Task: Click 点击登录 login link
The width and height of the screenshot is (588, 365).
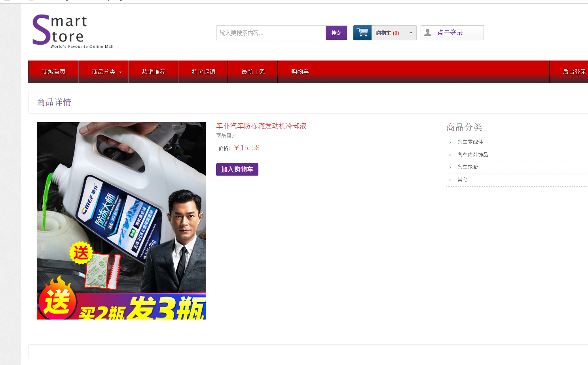Action: (x=450, y=33)
